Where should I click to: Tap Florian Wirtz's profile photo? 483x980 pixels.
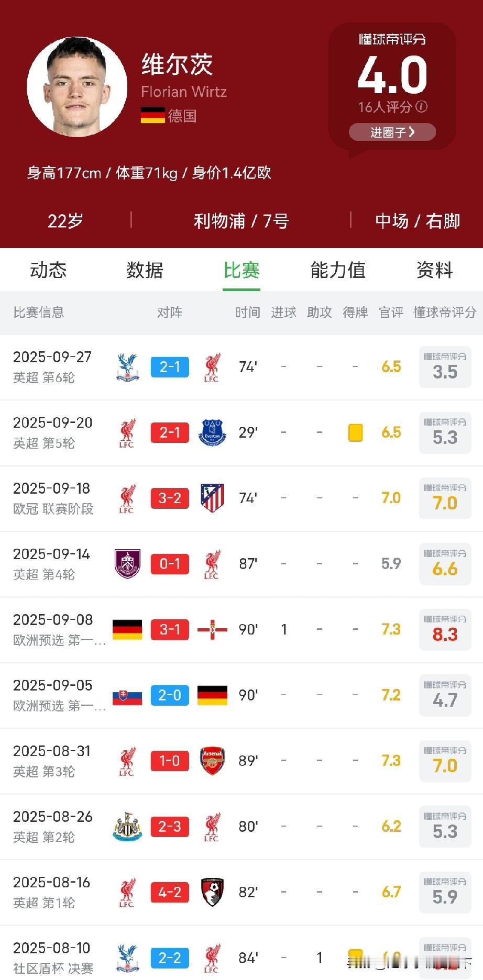tap(77, 87)
